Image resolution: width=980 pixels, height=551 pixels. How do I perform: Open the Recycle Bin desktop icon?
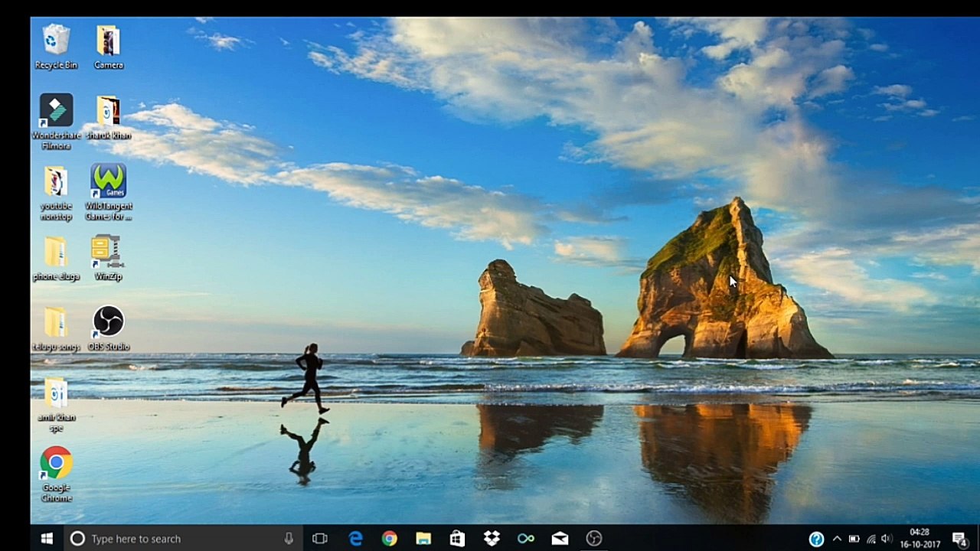(x=56, y=47)
